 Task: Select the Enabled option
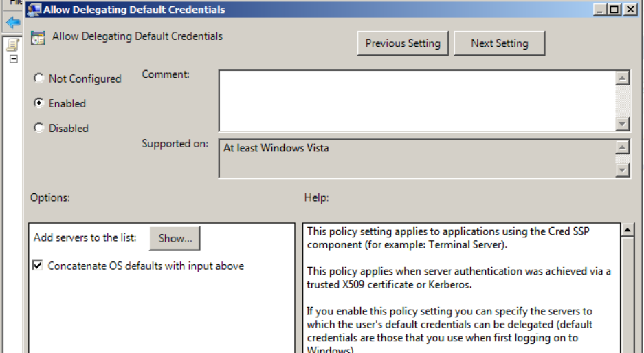click(x=39, y=103)
